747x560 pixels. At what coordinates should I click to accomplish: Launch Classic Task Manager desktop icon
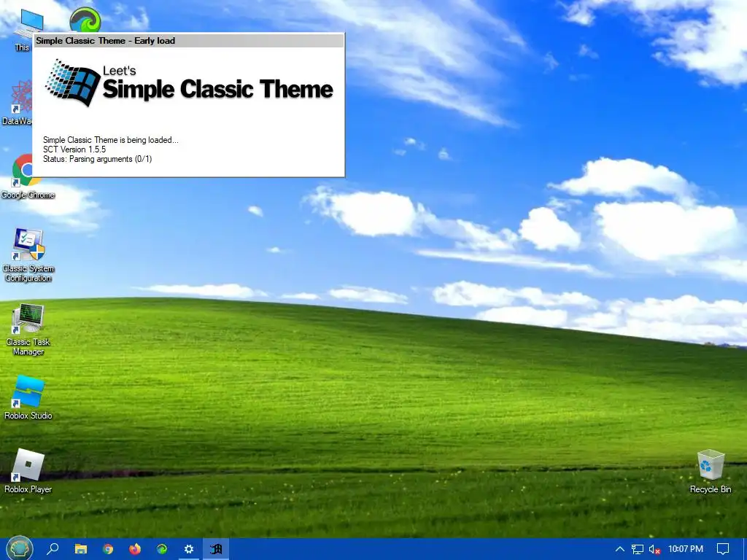[28, 329]
